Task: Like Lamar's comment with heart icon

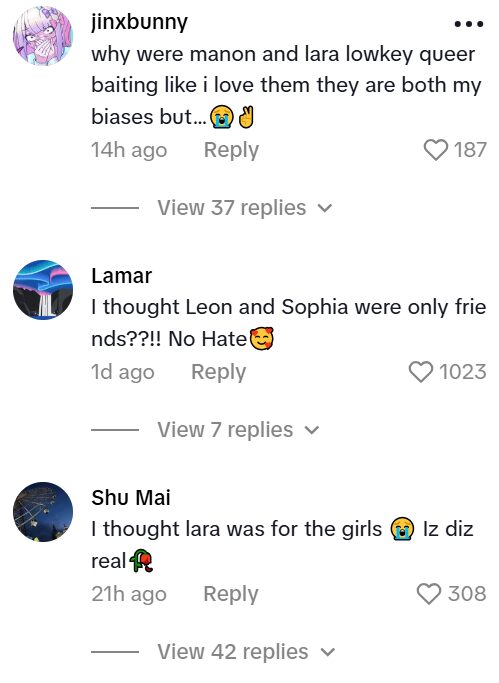Action: [421, 372]
